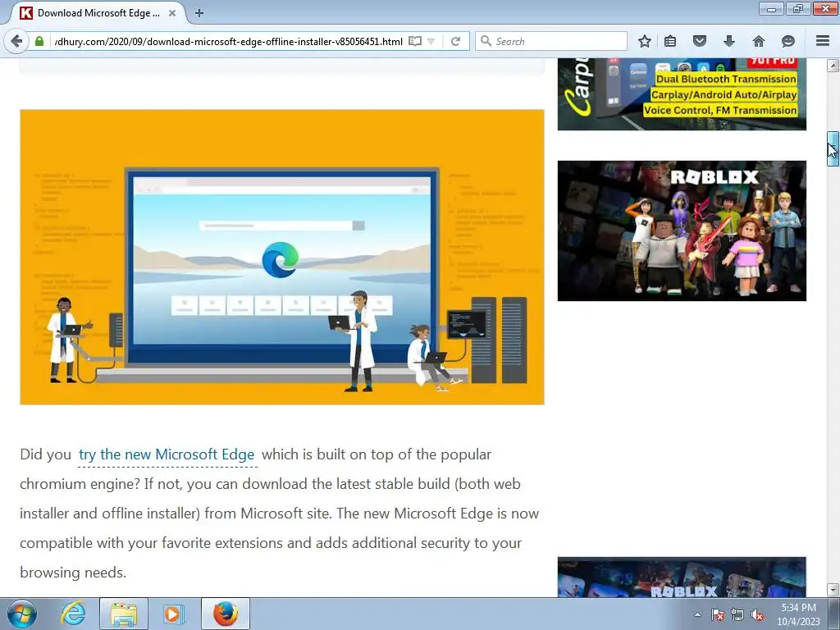Bookmark this page with the star icon
The width and height of the screenshot is (840, 630).
click(645, 41)
